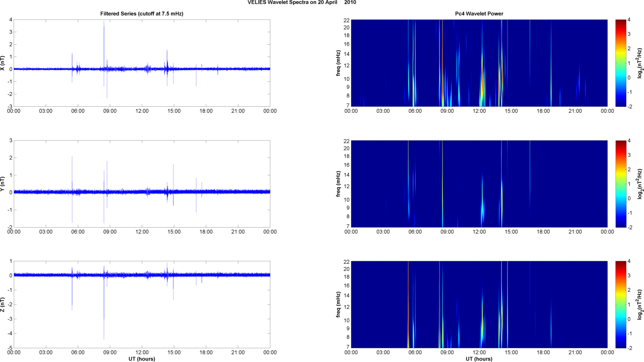Viewport: 644px width, 362px height.
Task: Click the bottom colorbar's log2(nT²/Hz) label
Action: [640, 305]
